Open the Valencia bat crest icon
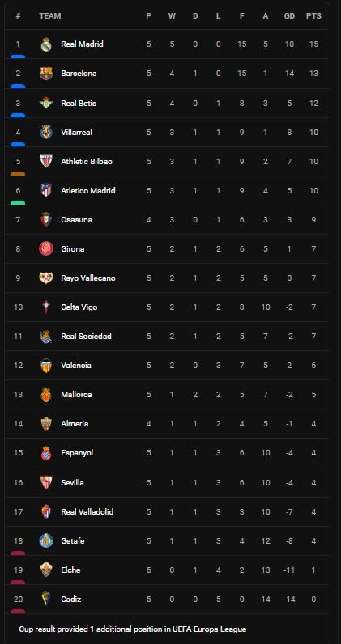 (46, 366)
